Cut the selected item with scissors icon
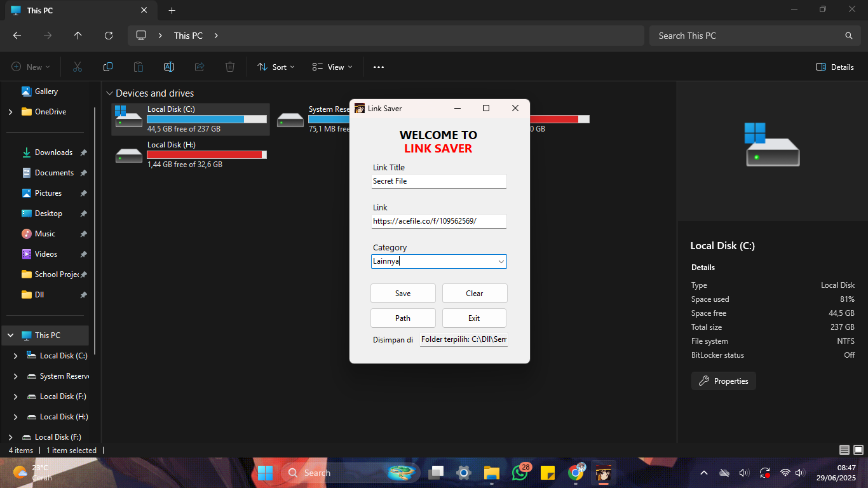 (x=78, y=67)
